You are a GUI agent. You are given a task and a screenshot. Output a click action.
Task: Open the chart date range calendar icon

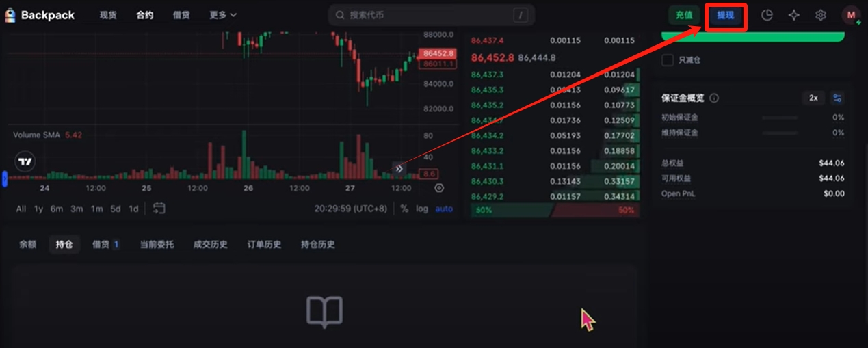click(x=159, y=208)
